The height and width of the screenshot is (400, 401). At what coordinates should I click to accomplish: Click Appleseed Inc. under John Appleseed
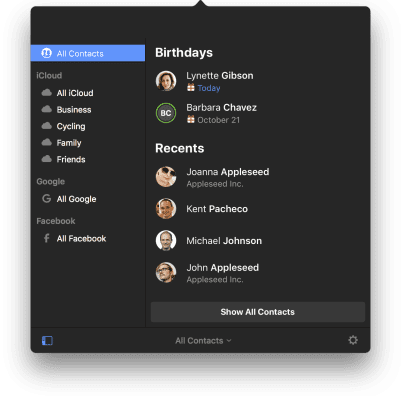(215, 280)
